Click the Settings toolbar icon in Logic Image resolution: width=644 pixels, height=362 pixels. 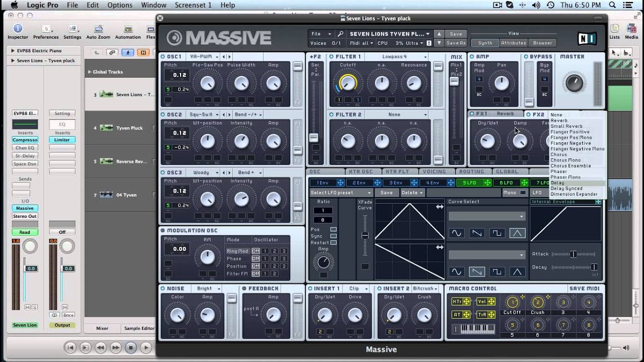pos(72,29)
